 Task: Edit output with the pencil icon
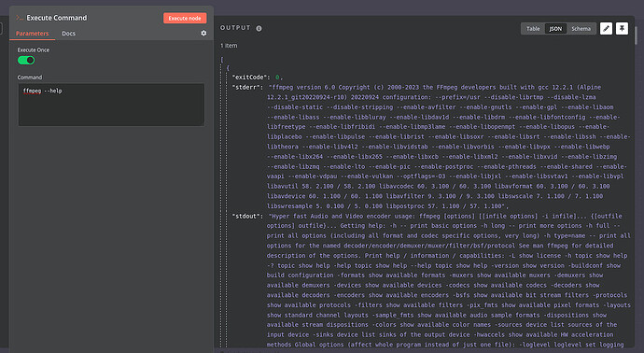[607, 28]
